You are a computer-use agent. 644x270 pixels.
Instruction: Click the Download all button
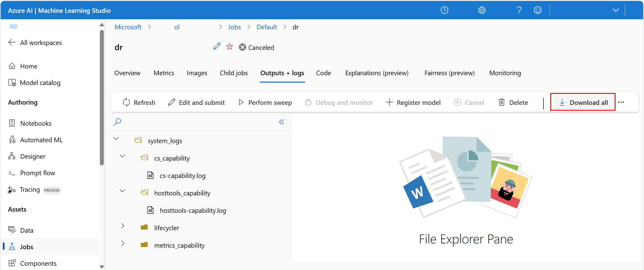(583, 102)
